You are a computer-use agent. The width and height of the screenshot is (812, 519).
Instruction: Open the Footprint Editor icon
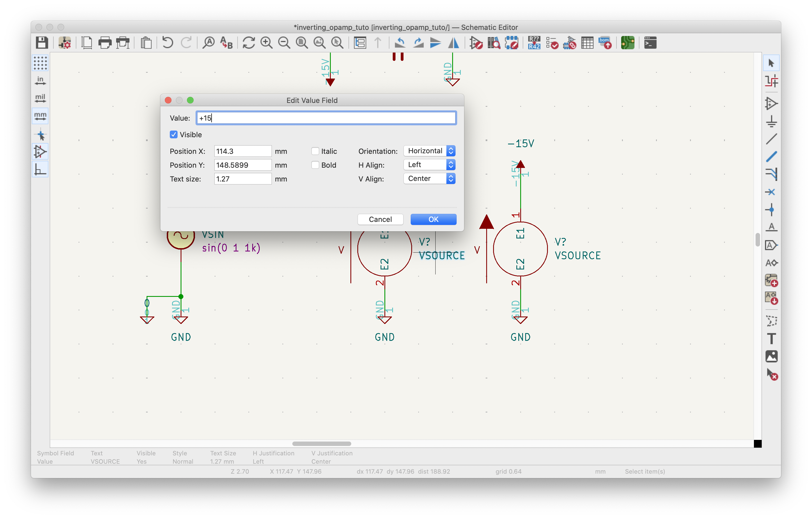pyautogui.click(x=512, y=43)
